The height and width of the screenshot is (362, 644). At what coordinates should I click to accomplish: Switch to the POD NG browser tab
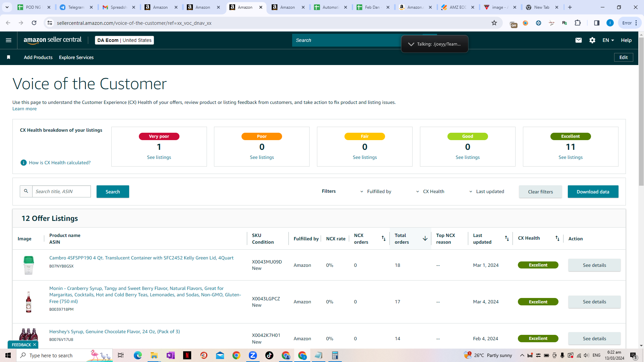tap(34, 7)
